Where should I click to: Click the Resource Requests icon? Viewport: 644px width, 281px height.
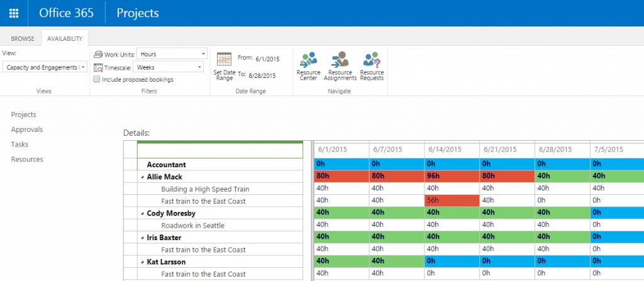[x=372, y=60]
